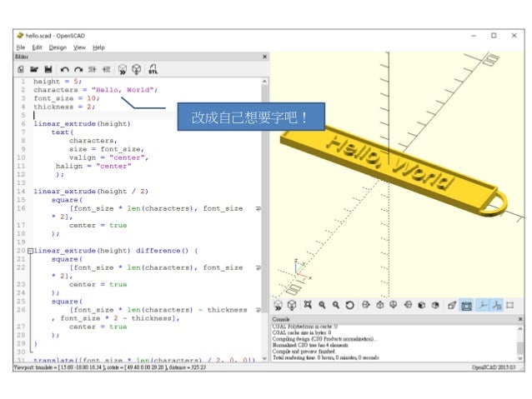This screenshot has height=399, width=532.
Task: Open the Edit menu
Action: tap(37, 47)
